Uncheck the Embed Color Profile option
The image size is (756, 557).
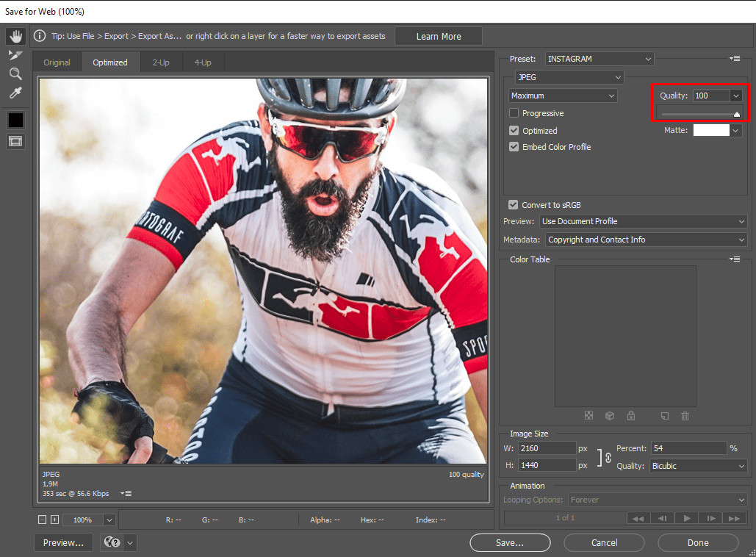[x=514, y=147]
